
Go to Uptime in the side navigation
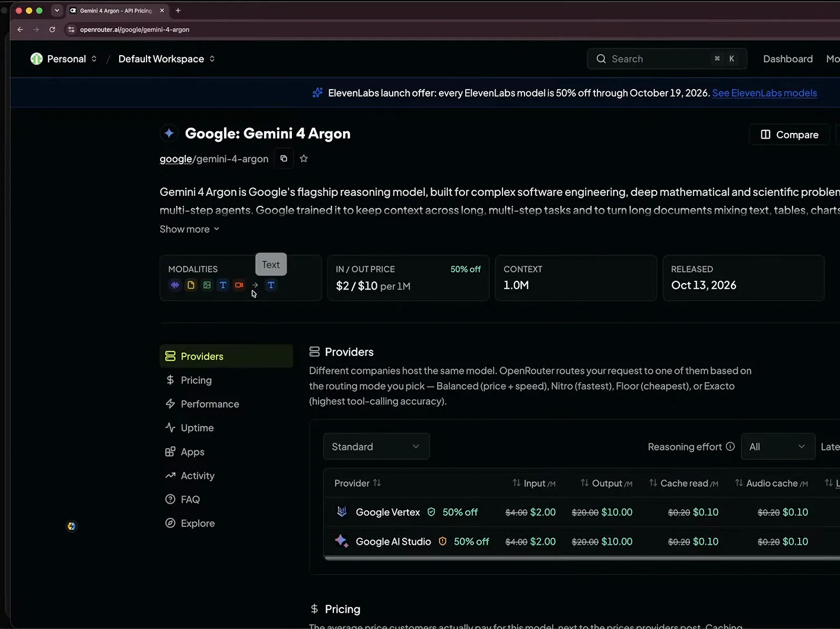[226, 428]
